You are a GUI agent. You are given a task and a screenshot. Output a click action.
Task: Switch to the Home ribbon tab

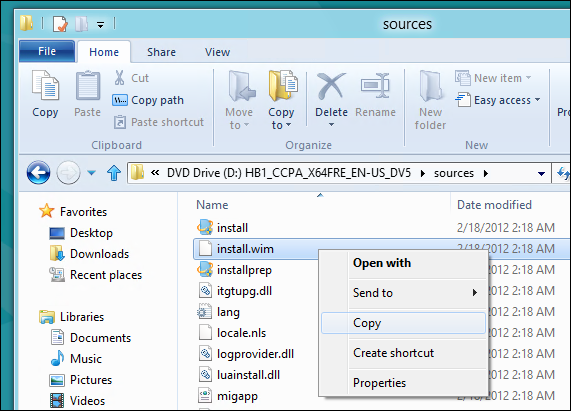(x=104, y=52)
